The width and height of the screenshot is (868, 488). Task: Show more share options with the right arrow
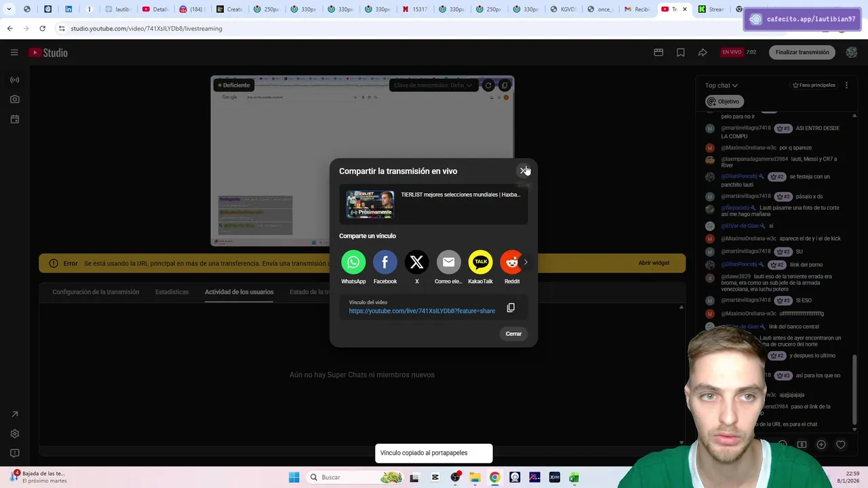pyautogui.click(x=526, y=262)
